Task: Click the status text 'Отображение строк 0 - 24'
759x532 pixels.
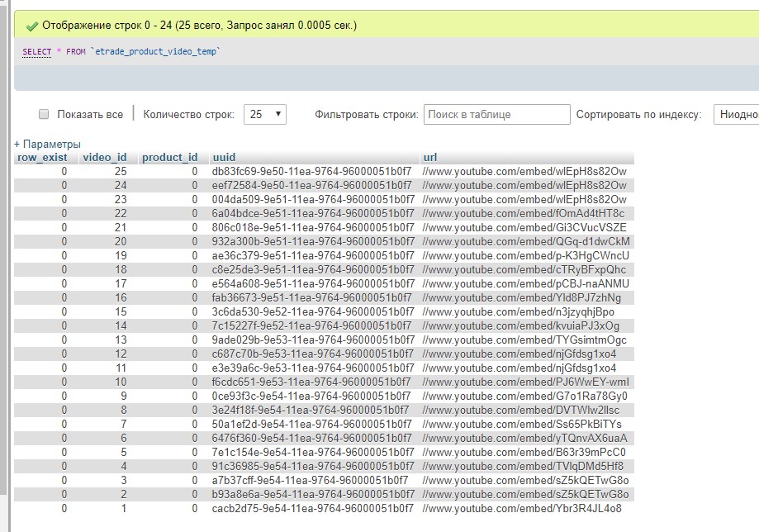Action: 107,25
